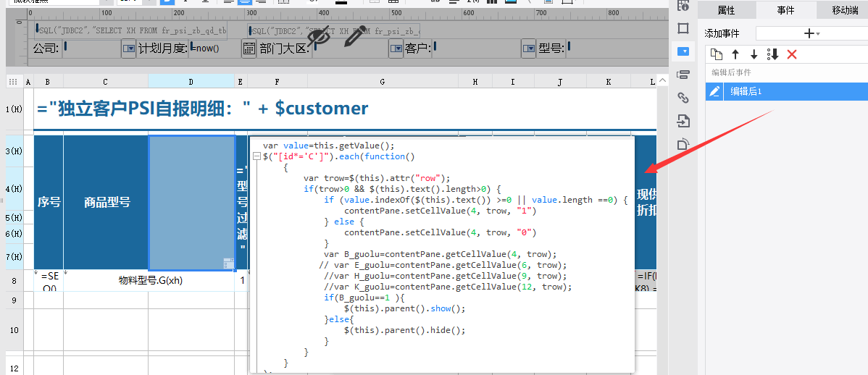Select the 公司: label in parameter pane
This screenshot has width=868, height=375.
pos(46,49)
